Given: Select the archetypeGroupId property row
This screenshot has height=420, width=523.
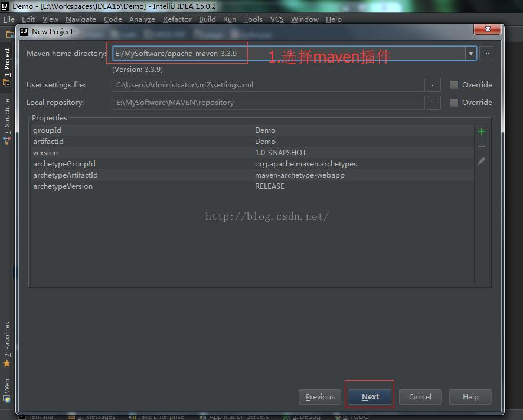Looking at the screenshot, I should [252, 164].
